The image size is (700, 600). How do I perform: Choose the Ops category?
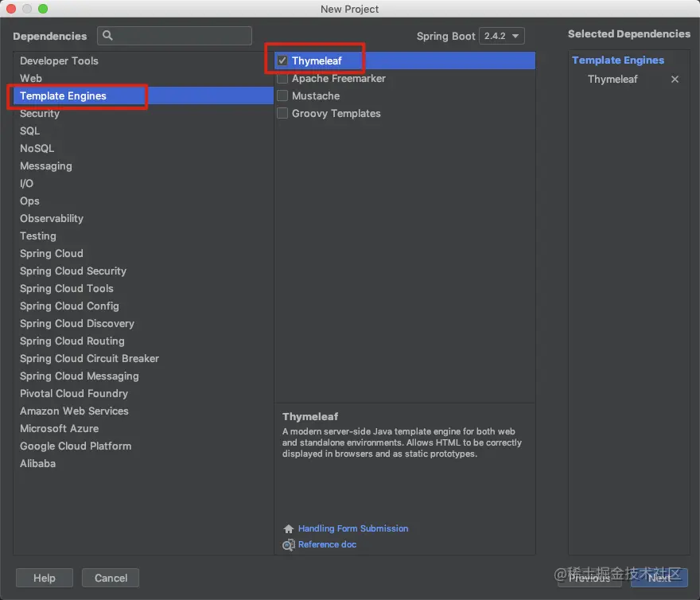point(143,201)
